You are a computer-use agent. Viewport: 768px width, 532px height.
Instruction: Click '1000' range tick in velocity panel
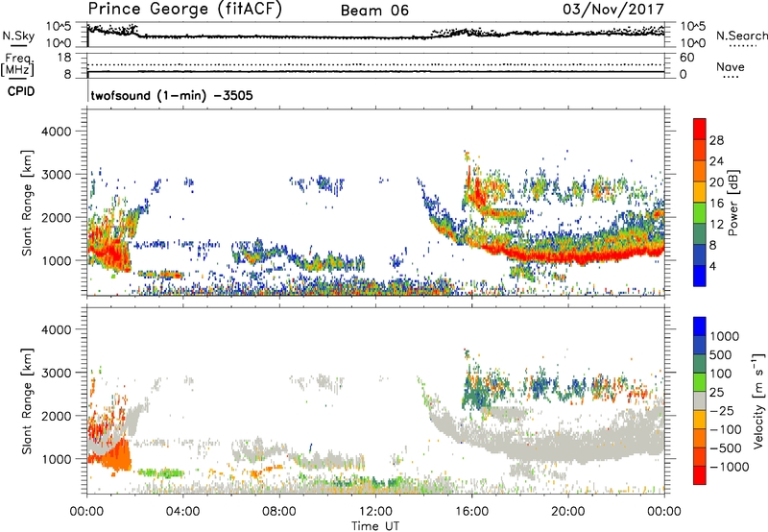56,459
